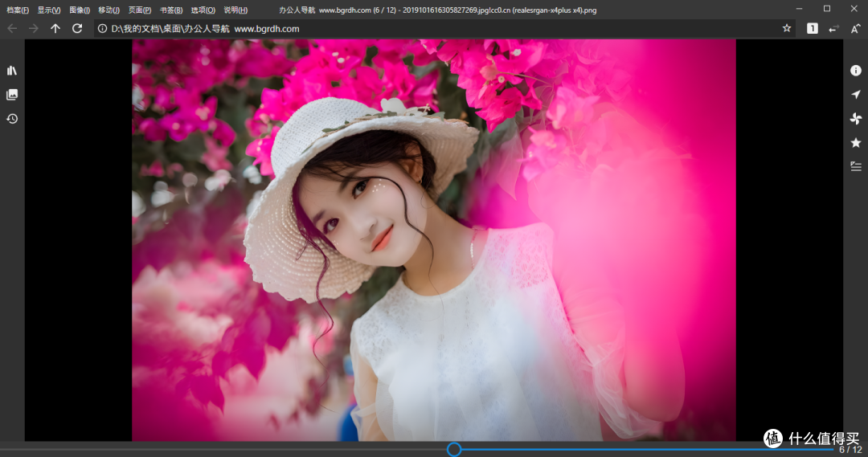Screen dimensions: 868x457
Task: Open the 档案(F) menu
Action: [18, 10]
